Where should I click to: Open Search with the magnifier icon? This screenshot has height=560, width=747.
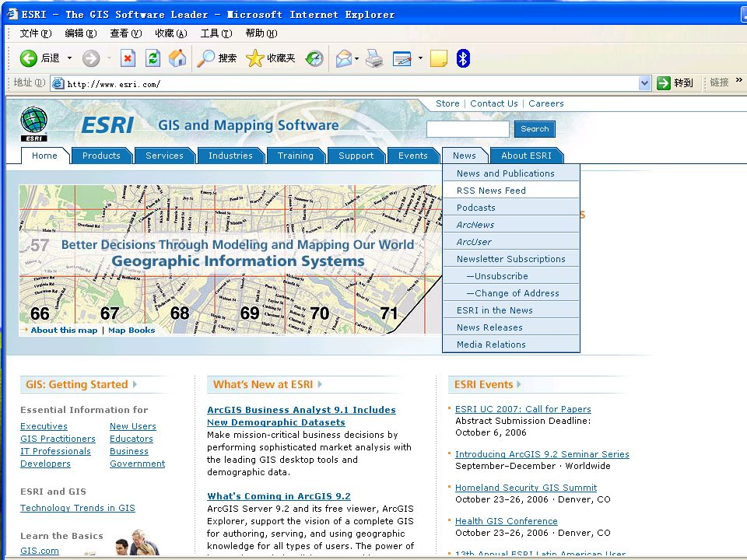[x=206, y=58]
